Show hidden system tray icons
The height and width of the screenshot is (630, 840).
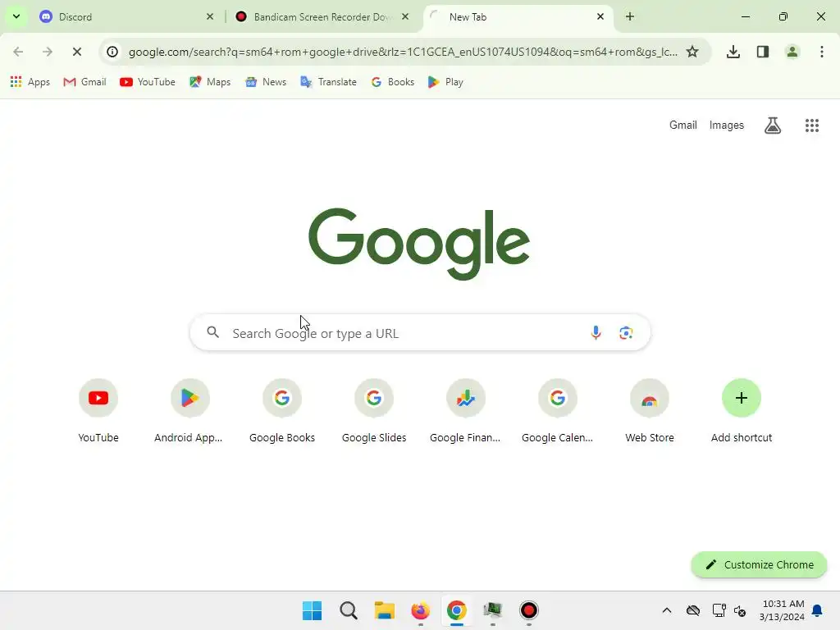pyautogui.click(x=667, y=610)
